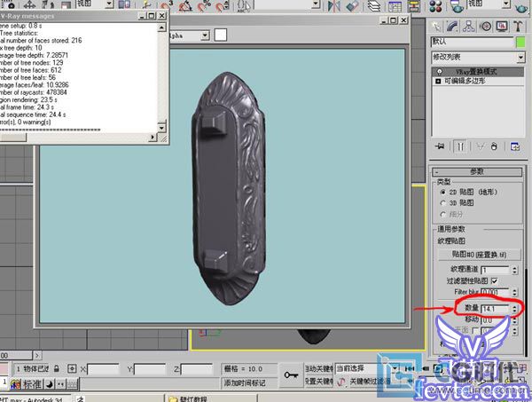
Task: Switch to the Utilities hammer tab icon
Action: click(x=518, y=26)
